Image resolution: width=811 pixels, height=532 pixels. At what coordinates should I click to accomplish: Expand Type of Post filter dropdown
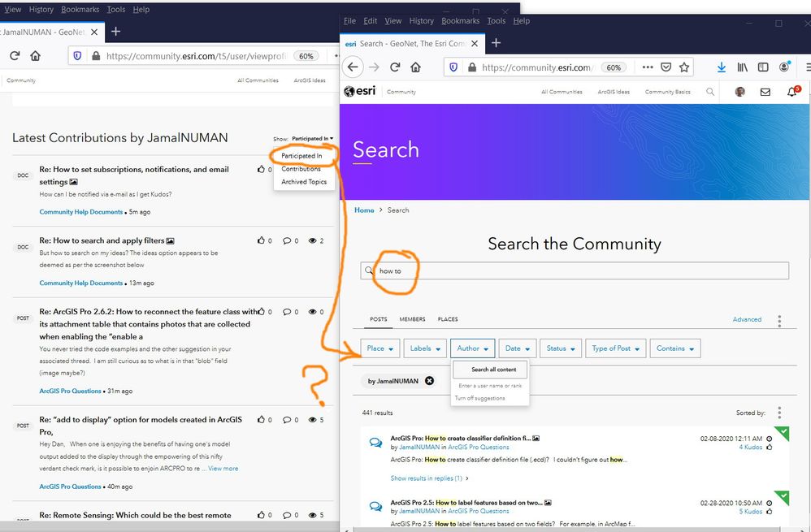coord(615,348)
